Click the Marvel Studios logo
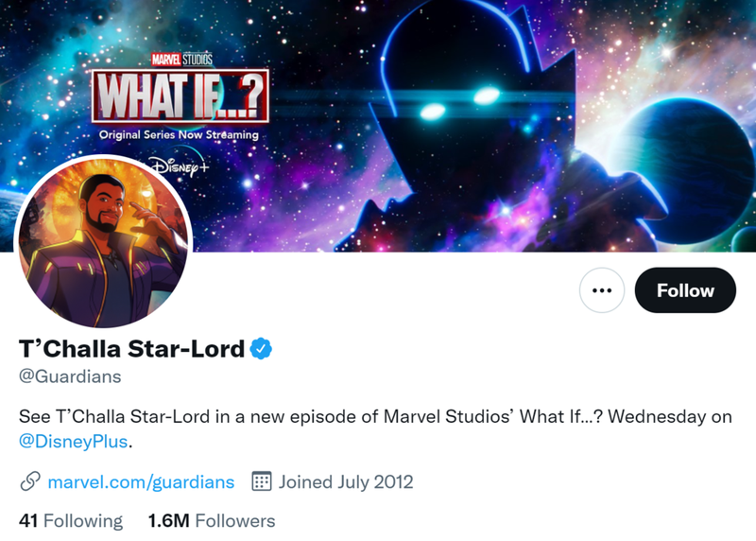The height and width of the screenshot is (541, 756). (181, 60)
